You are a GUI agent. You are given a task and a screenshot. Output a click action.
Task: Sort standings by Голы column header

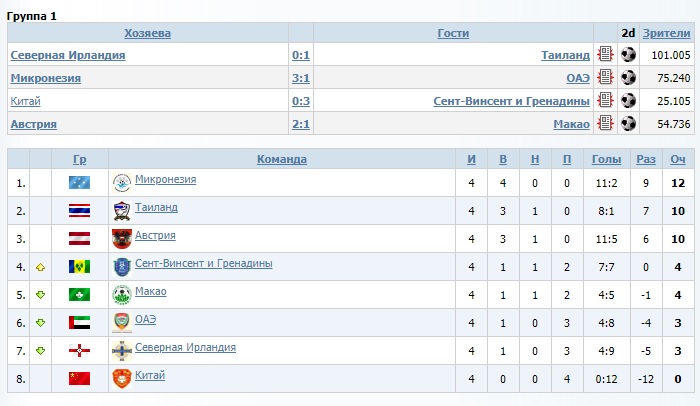[606, 159]
